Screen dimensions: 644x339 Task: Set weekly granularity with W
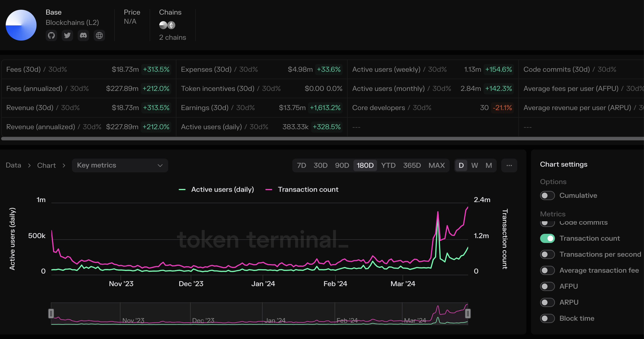[x=474, y=165]
